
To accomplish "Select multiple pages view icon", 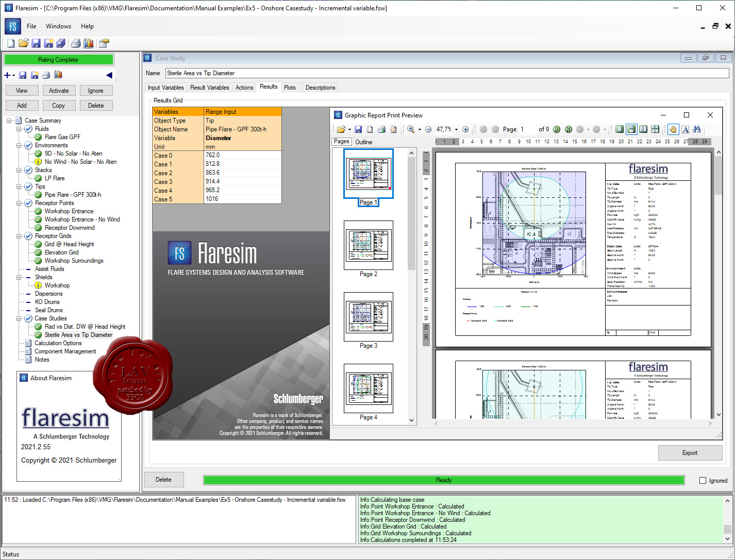I will (x=655, y=129).
